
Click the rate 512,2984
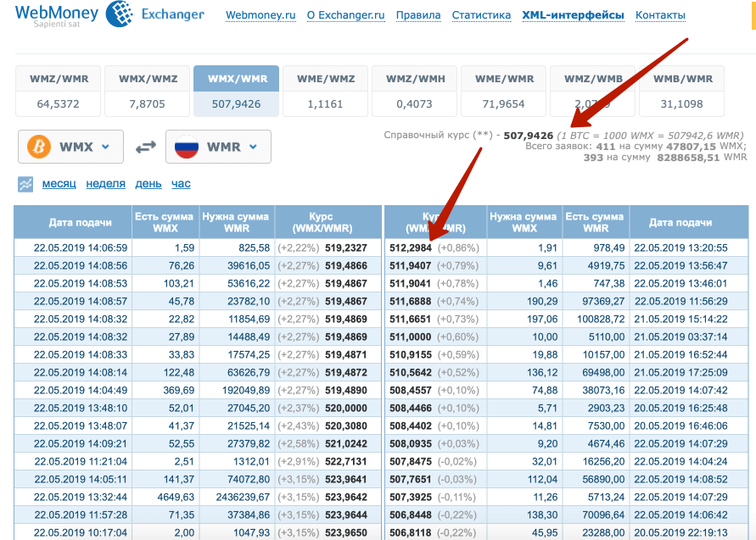411,248
